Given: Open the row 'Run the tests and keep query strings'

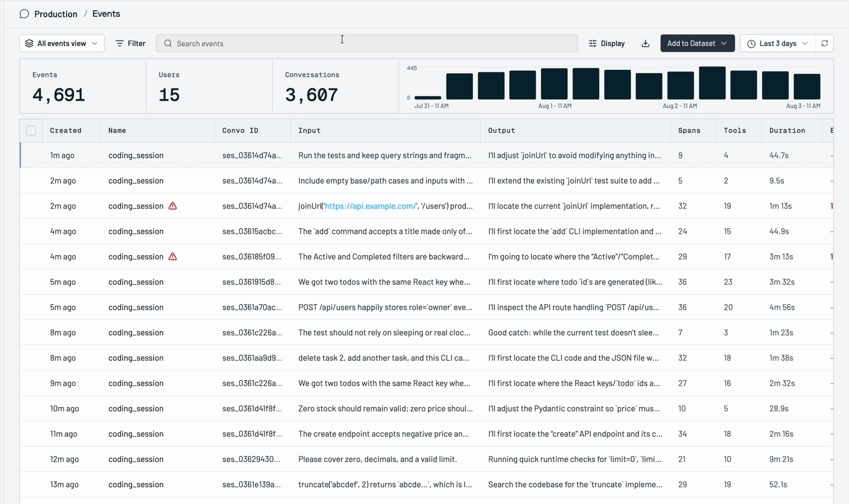Looking at the screenshot, I should coord(427,155).
